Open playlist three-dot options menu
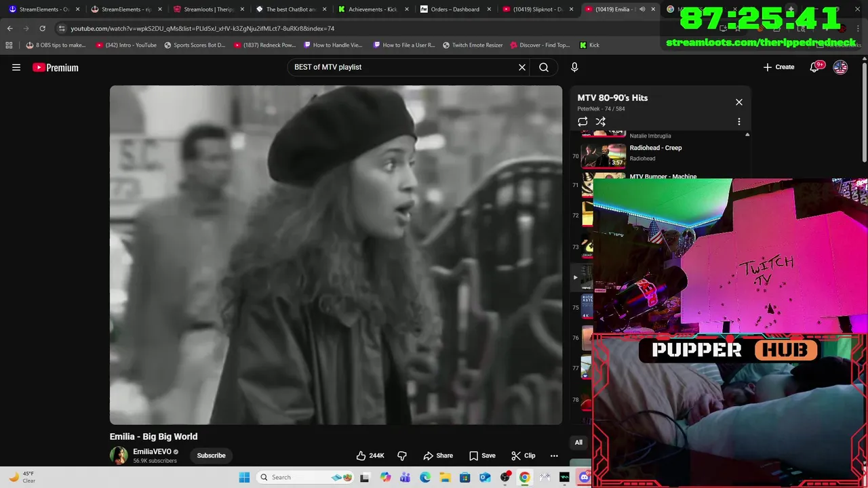 (739, 122)
